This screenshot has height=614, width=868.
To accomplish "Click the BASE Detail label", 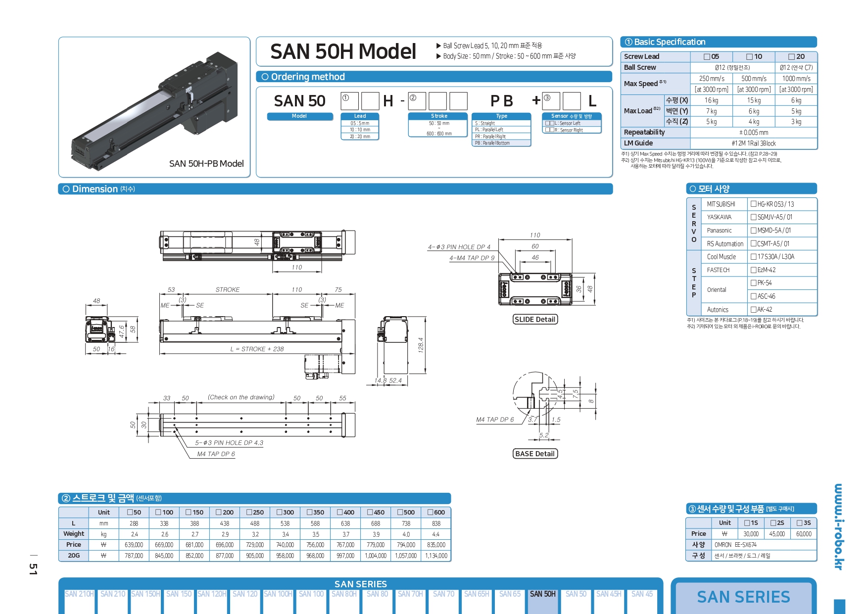I will coord(535,454).
